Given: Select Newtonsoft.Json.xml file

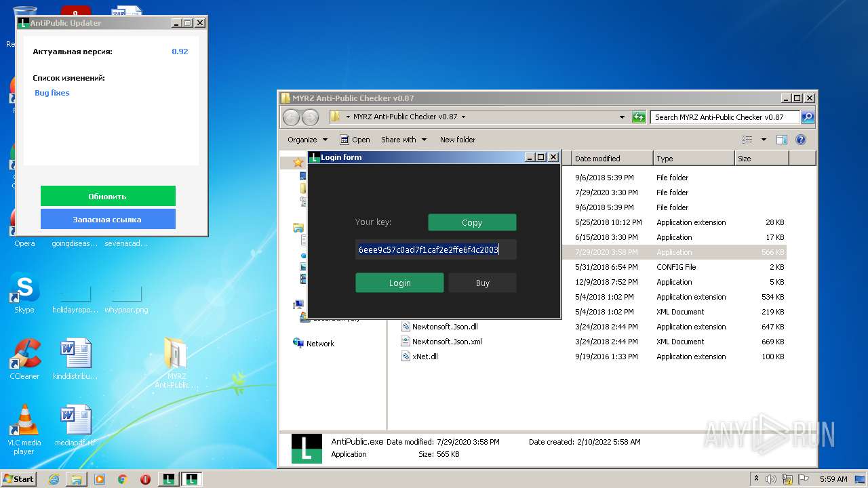Looking at the screenshot, I should [447, 342].
